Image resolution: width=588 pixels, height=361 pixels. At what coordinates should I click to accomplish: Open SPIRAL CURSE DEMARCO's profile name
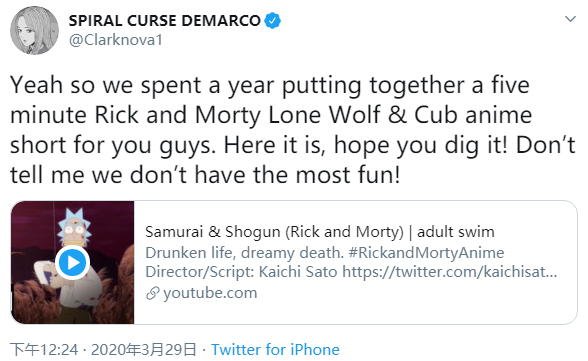tap(165, 21)
